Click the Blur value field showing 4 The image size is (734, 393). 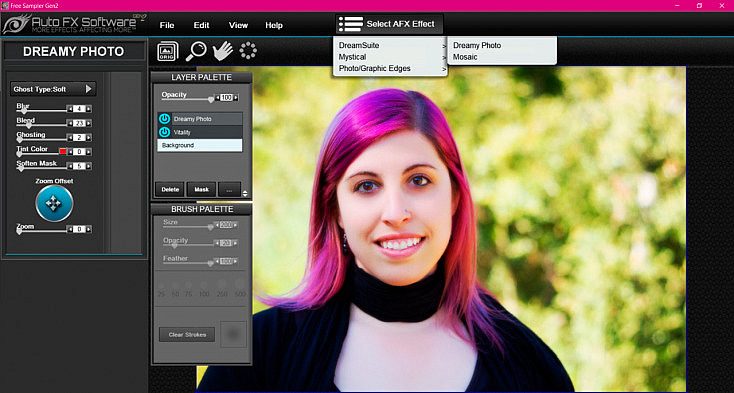[x=79, y=109]
